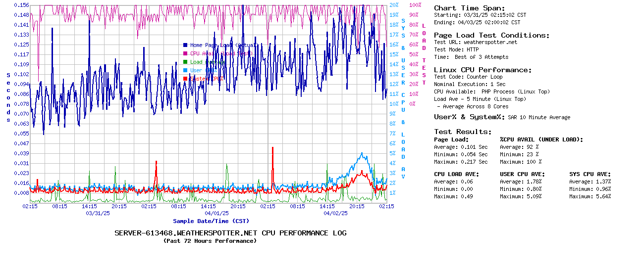Click the 100% label on Load Test axis
644x272 pixels.
(x=415, y=5)
